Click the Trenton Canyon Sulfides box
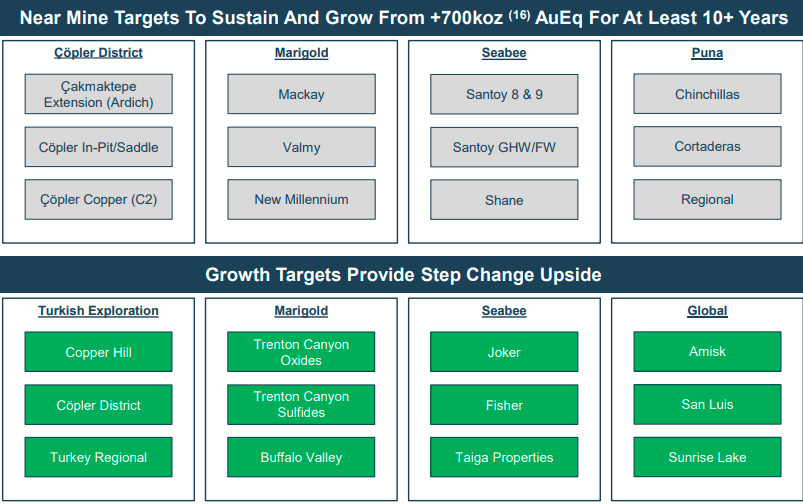The height and width of the screenshot is (504, 803). (301, 405)
